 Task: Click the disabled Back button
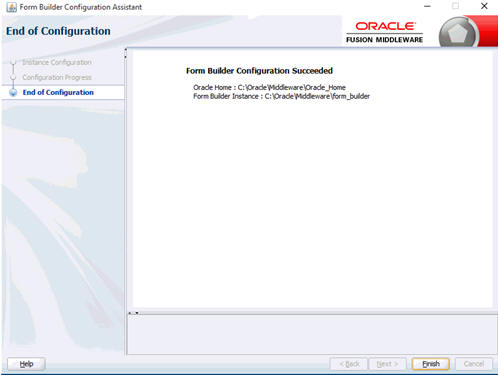tap(349, 364)
